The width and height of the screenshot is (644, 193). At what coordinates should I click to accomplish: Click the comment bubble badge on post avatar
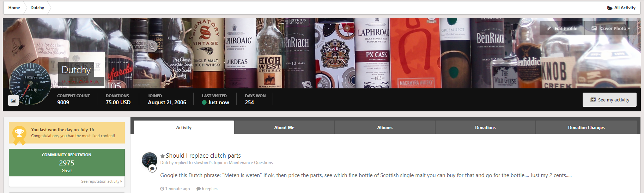(152, 168)
